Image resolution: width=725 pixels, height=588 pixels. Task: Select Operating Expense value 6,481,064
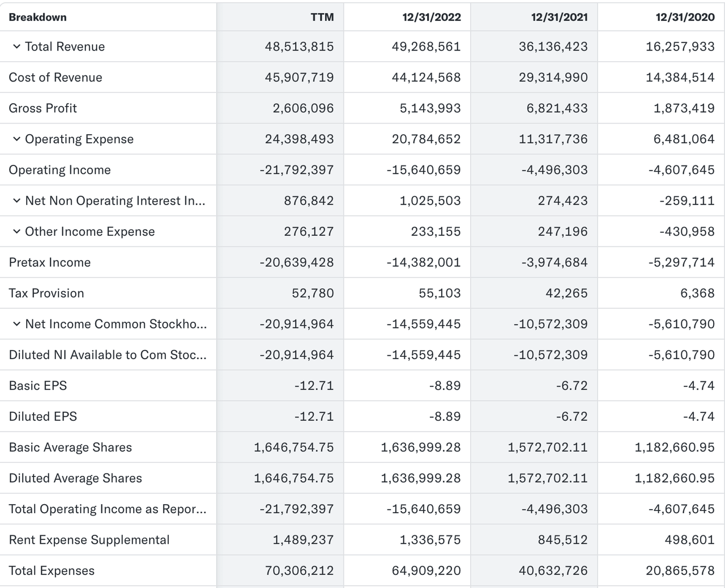click(684, 139)
